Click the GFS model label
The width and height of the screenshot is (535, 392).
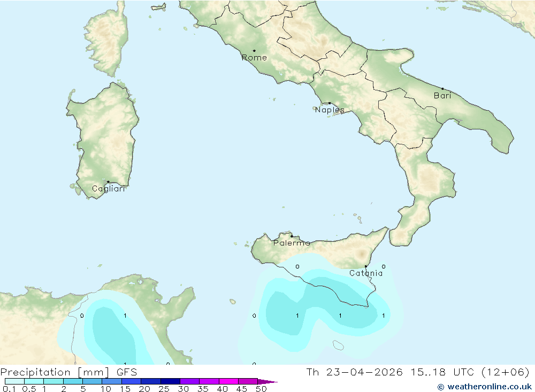click(x=127, y=372)
